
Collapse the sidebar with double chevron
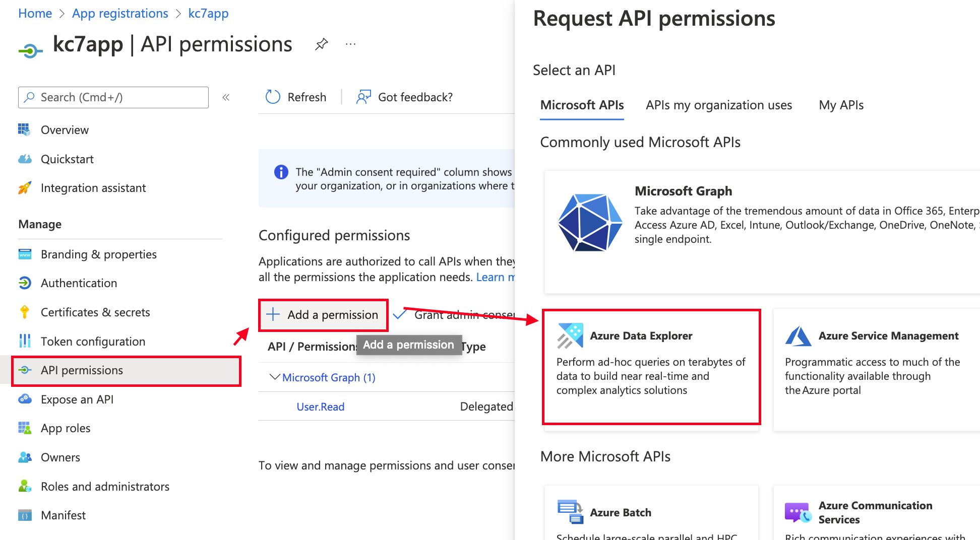(x=226, y=97)
